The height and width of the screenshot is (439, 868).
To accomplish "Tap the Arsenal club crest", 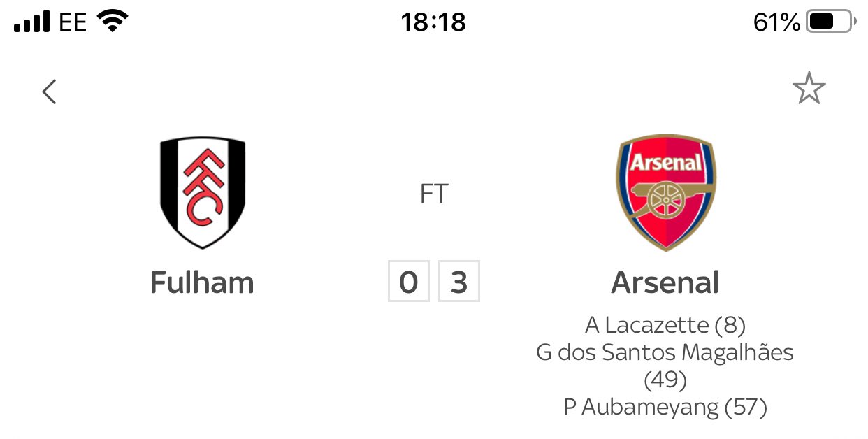I will point(665,192).
